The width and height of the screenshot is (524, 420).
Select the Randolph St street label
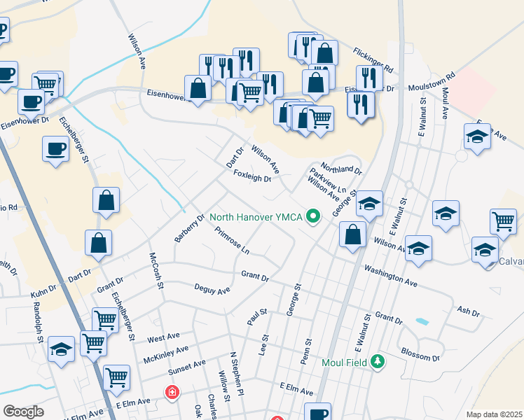click(x=39, y=322)
